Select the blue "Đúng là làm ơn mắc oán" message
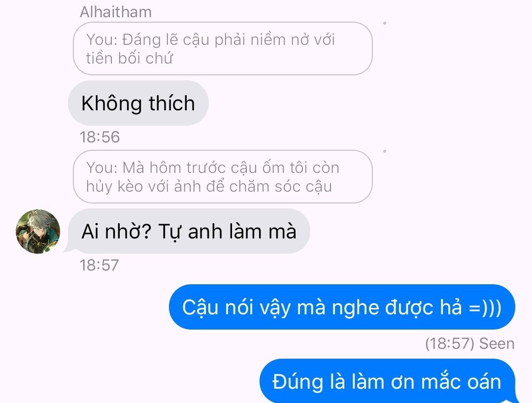This screenshot has width=532, height=403. click(x=387, y=381)
